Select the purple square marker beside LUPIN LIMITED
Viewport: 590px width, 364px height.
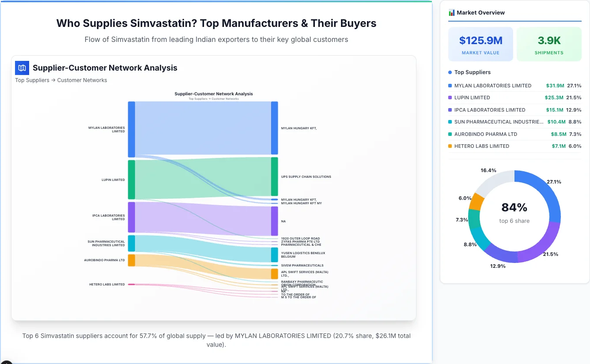[x=450, y=98]
